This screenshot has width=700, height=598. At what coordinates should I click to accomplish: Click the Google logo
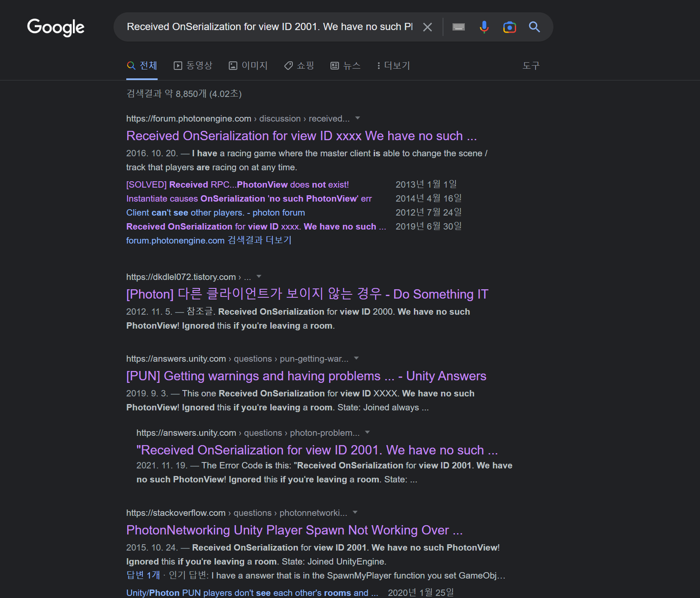[x=56, y=28]
